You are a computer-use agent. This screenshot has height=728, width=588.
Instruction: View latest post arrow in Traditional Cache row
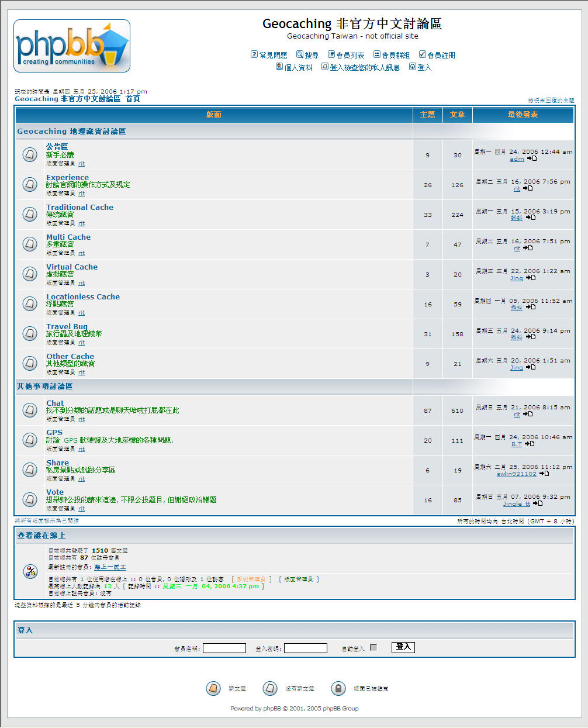pos(531,218)
